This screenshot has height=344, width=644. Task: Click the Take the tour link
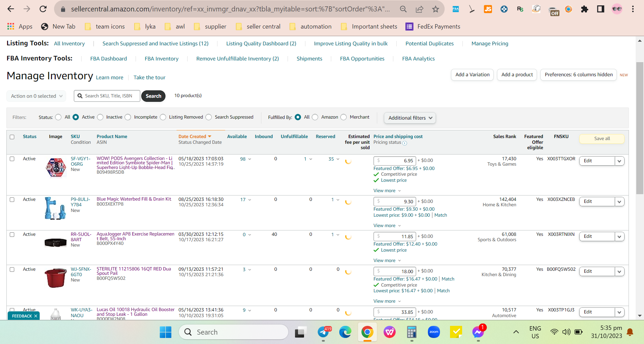pos(149,78)
